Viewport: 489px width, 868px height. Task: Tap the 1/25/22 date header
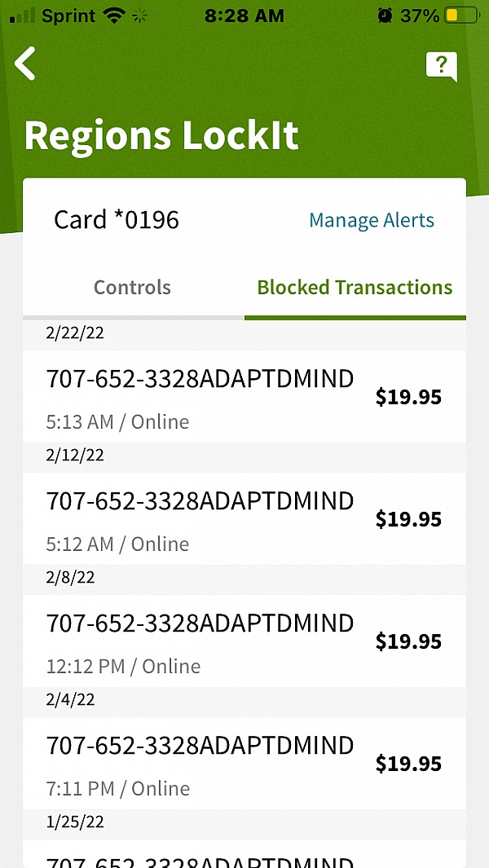[x=75, y=822]
